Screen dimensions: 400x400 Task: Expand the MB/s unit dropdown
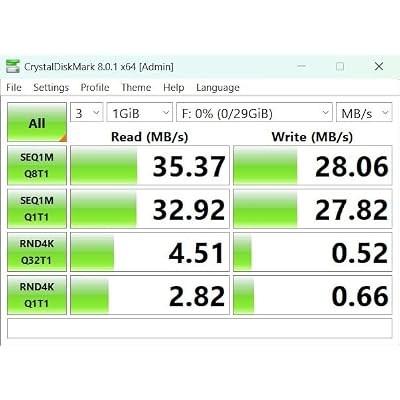pos(364,113)
